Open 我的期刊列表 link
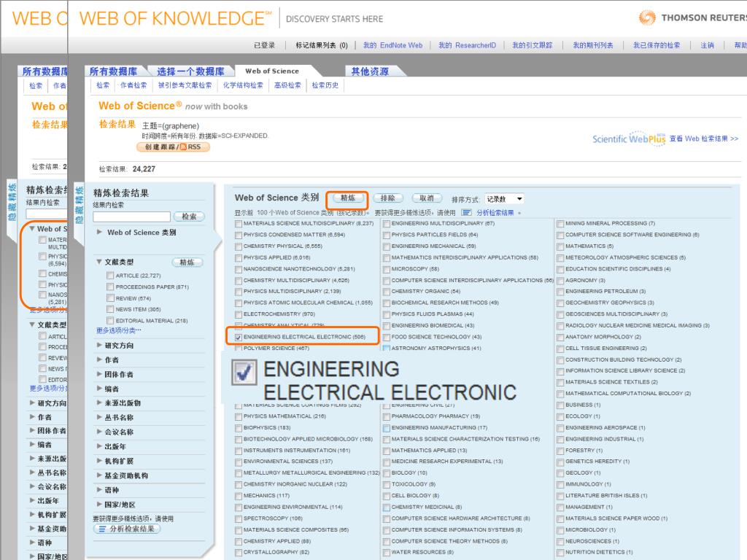The image size is (747, 560). (x=592, y=45)
